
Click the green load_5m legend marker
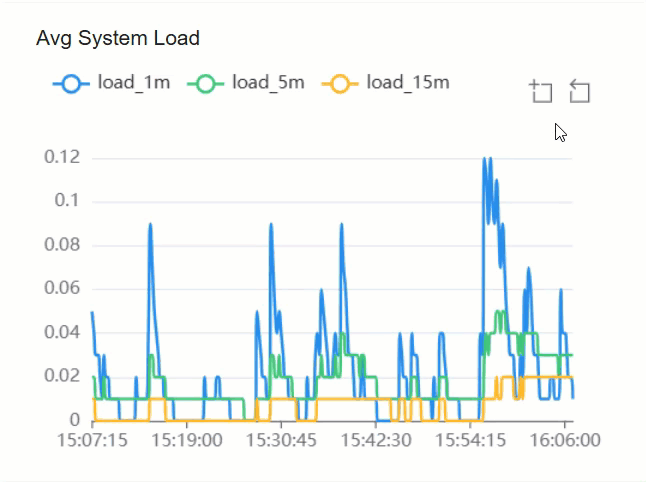[x=205, y=83]
